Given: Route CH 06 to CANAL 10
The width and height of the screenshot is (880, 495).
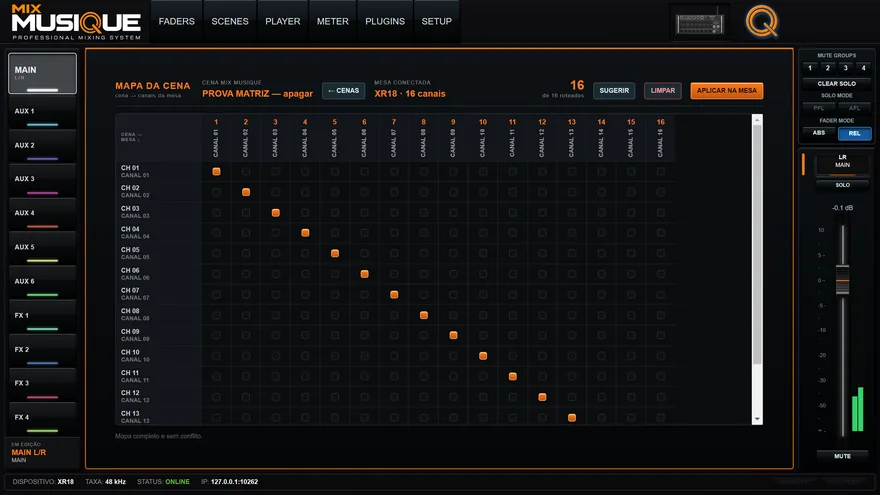Looking at the screenshot, I should point(483,274).
